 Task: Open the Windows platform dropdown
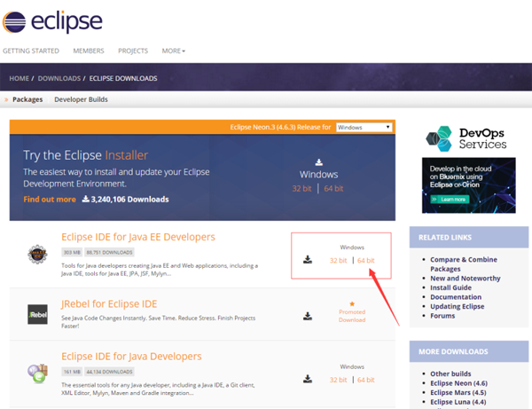point(364,127)
